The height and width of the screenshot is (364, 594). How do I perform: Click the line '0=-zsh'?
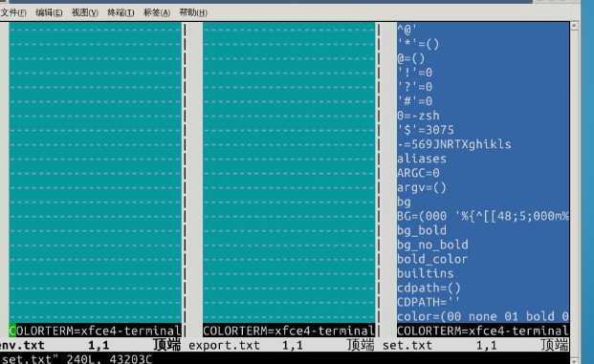click(418, 116)
